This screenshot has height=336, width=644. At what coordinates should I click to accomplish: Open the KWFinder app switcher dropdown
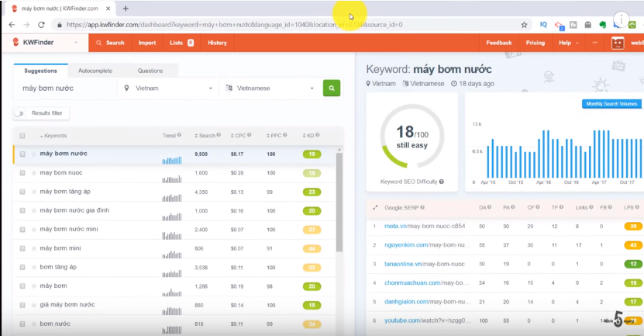76,43
